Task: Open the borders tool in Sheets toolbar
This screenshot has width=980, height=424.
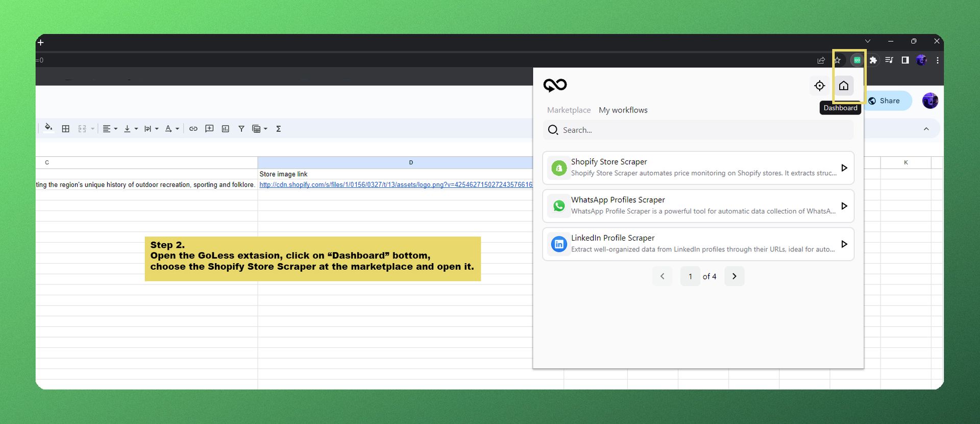Action: (66, 129)
